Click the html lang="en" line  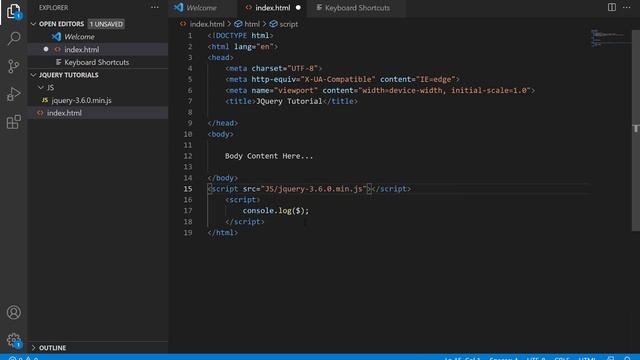click(243, 47)
